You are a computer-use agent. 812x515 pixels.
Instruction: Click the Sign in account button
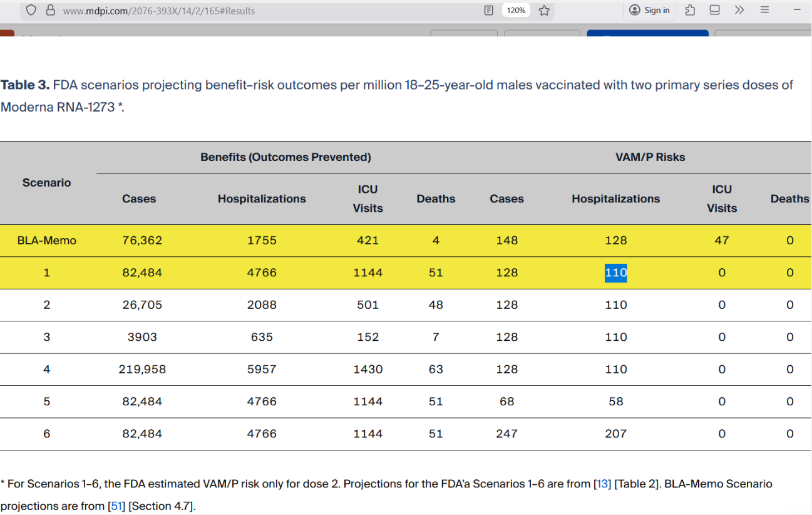649,10
